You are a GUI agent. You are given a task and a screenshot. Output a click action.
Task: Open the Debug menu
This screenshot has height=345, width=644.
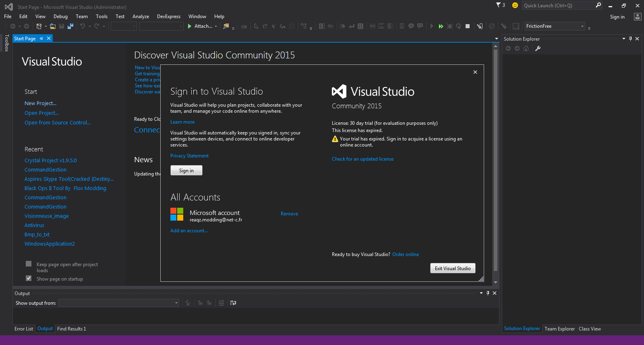60,17
